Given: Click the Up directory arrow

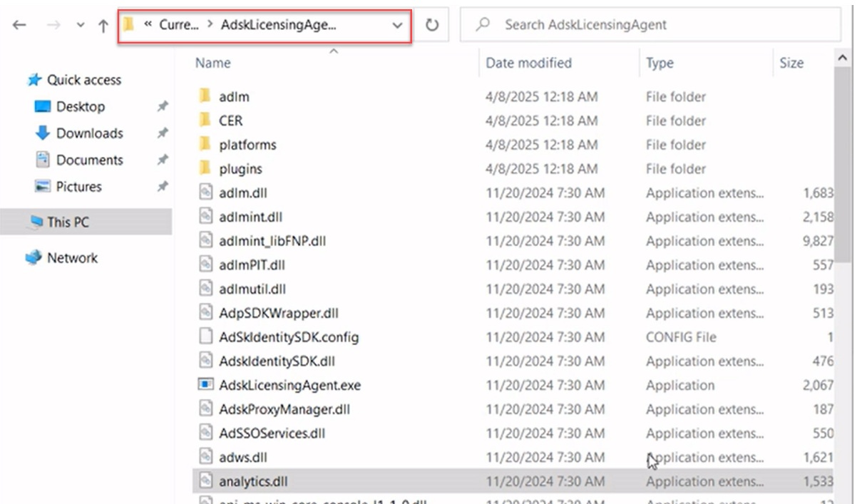Looking at the screenshot, I should (103, 26).
